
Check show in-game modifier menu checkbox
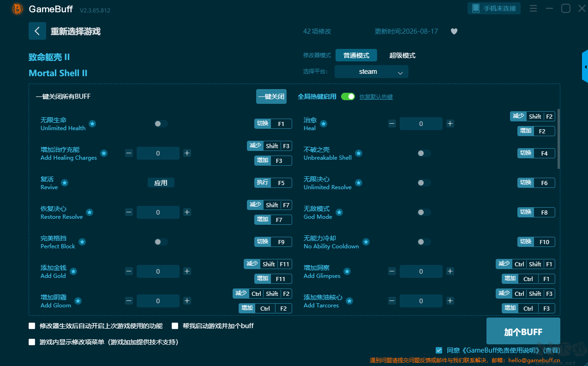point(32,342)
